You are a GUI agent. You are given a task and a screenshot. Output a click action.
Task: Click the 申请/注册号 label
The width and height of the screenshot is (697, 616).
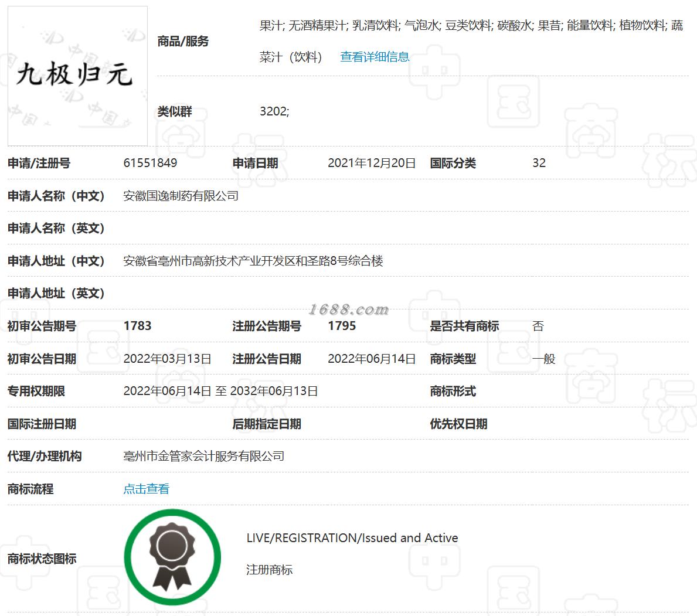[x=39, y=163]
